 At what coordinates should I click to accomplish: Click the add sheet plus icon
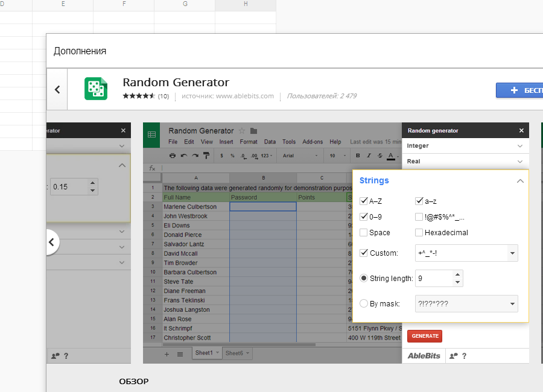[167, 354]
